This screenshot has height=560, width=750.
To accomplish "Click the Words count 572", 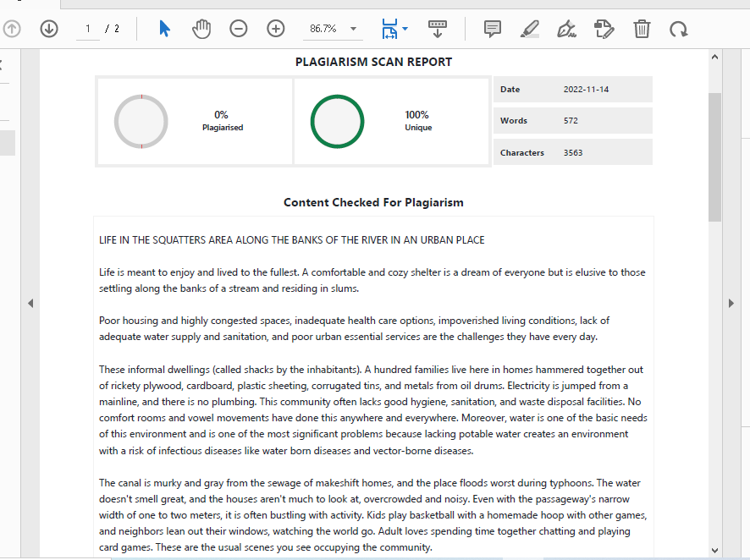I will pos(571,120).
